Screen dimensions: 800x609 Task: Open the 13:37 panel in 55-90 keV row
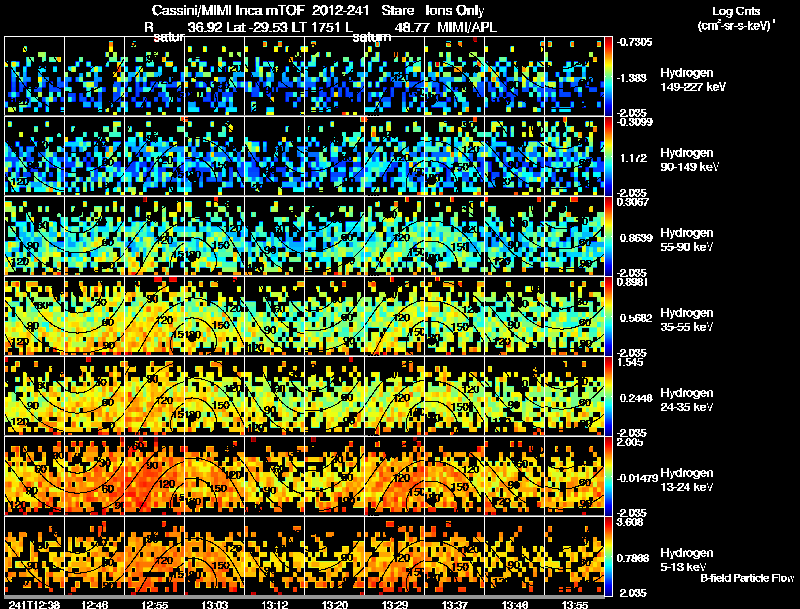(x=454, y=236)
